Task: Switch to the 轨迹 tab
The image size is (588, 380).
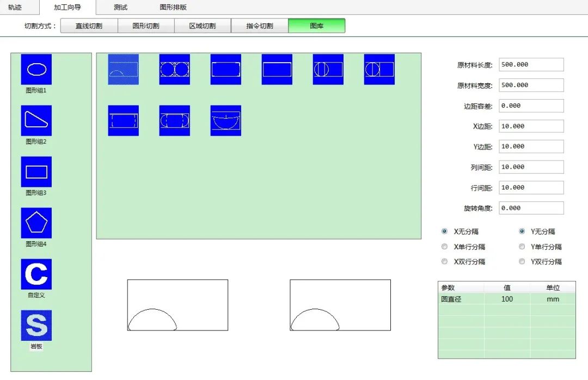Action: 15,7
